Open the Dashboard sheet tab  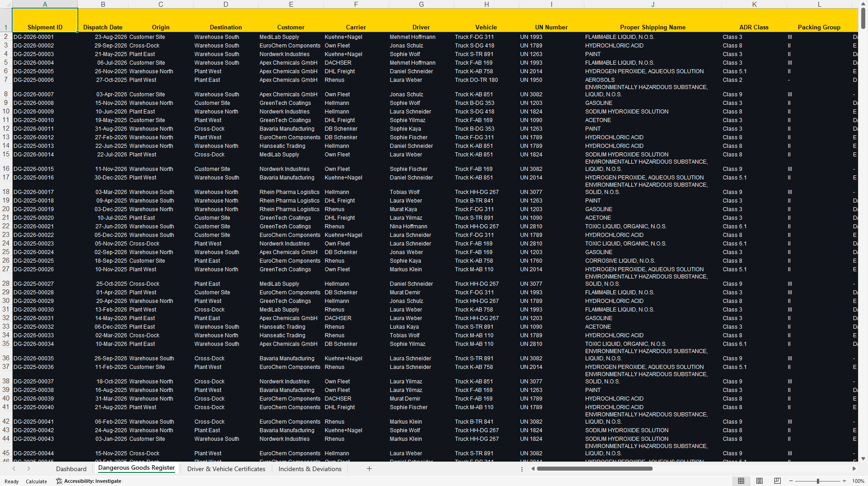point(71,469)
